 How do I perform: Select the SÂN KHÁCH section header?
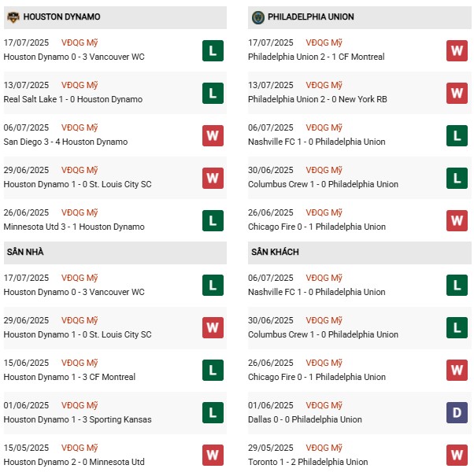276,252
